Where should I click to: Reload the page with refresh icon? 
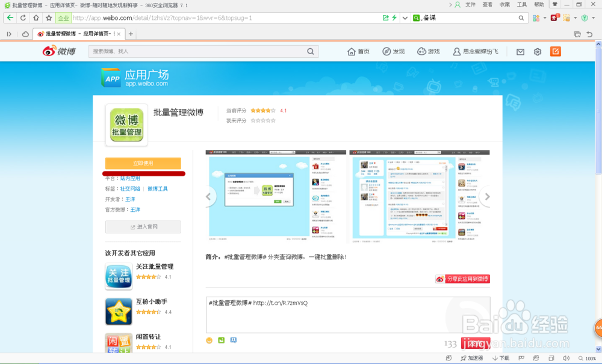point(23,17)
